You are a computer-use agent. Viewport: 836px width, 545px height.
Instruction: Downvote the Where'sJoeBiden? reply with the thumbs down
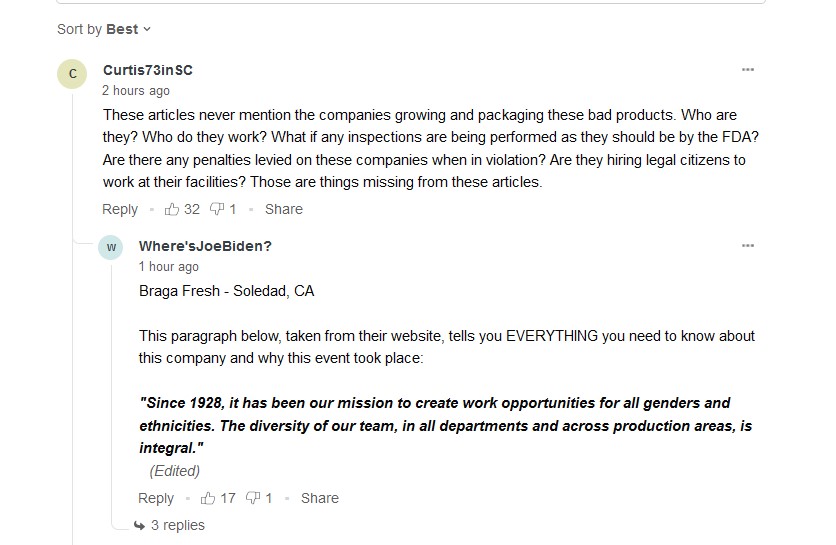[x=253, y=498]
